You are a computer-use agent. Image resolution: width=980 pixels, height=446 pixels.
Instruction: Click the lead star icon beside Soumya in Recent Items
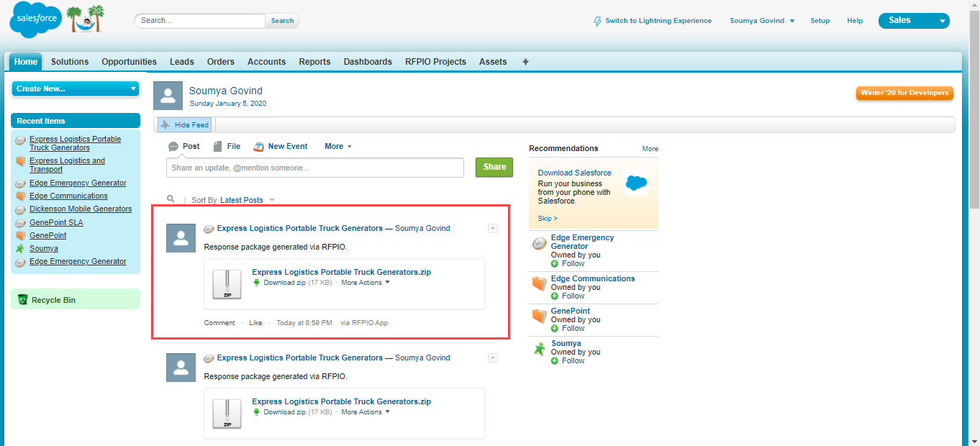coord(21,249)
